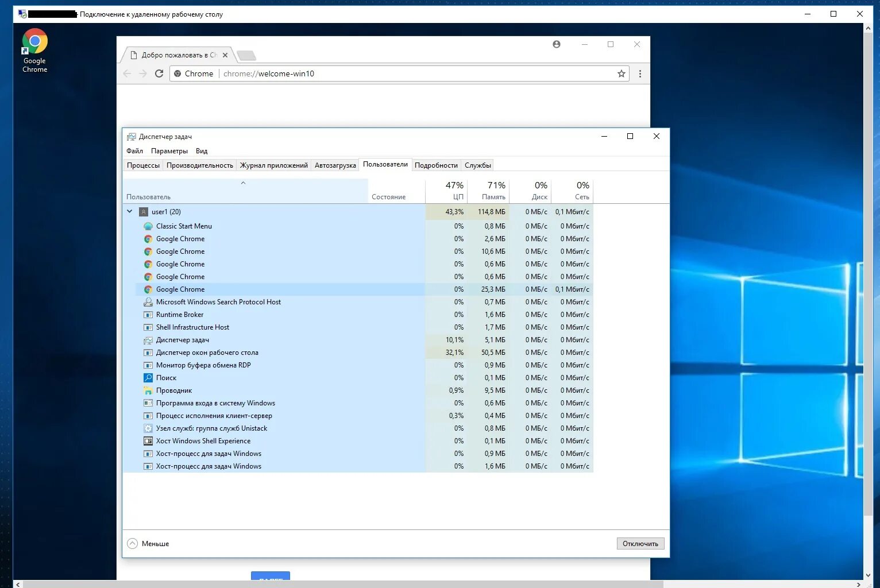Open the Вид menu
The width and height of the screenshot is (880, 588).
[202, 151]
